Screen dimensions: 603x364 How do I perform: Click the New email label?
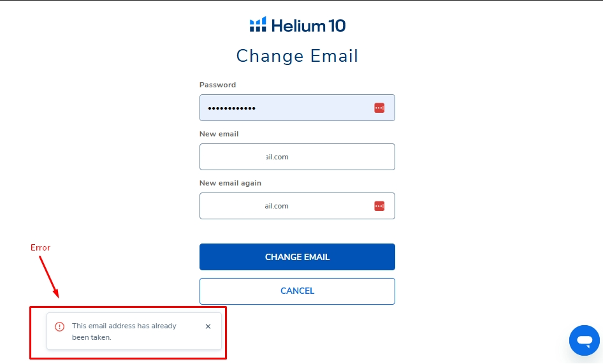[219, 134]
